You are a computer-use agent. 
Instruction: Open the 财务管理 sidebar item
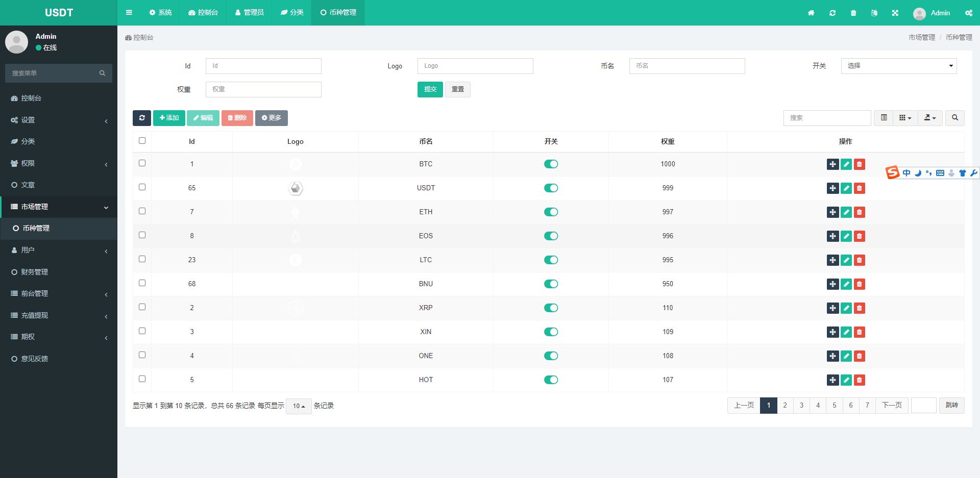35,272
